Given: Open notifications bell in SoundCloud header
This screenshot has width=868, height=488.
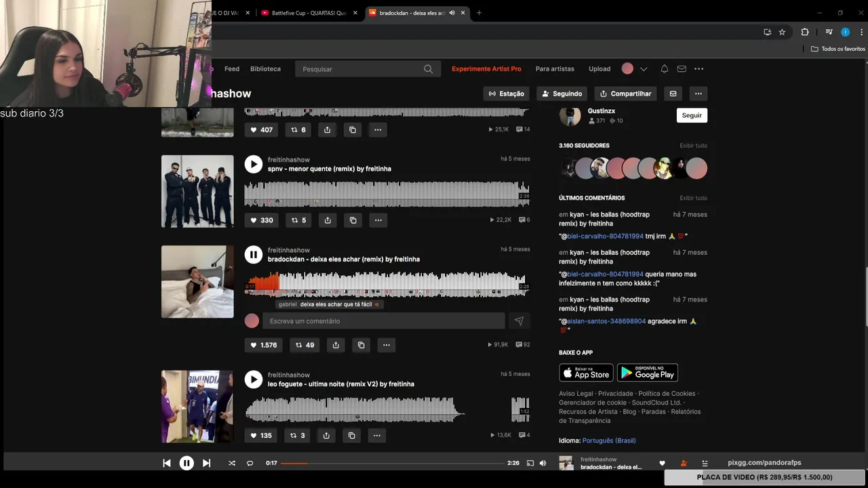Looking at the screenshot, I should 665,69.
